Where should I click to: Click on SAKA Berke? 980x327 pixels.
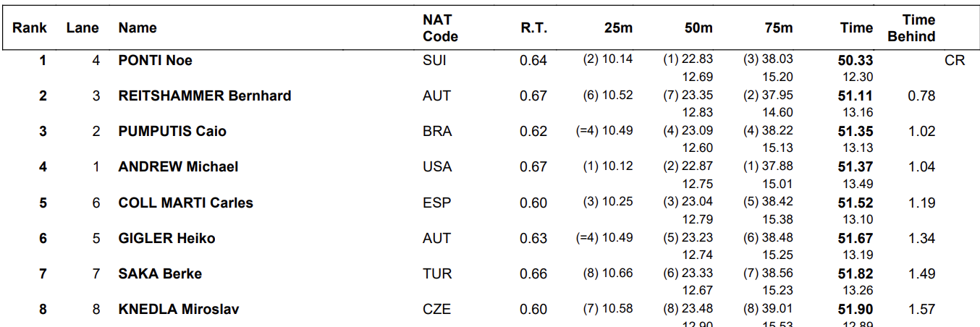click(x=160, y=274)
